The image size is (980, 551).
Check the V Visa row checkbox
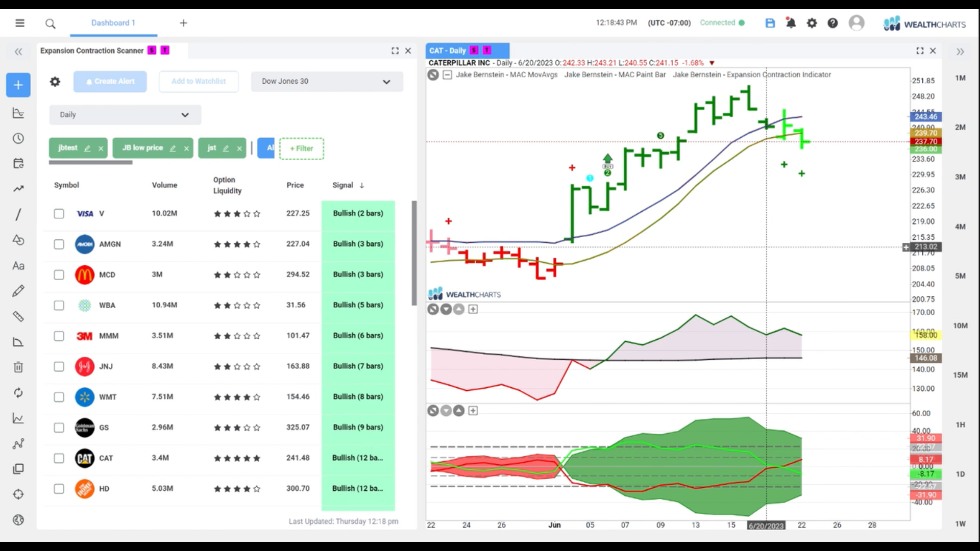(59, 214)
